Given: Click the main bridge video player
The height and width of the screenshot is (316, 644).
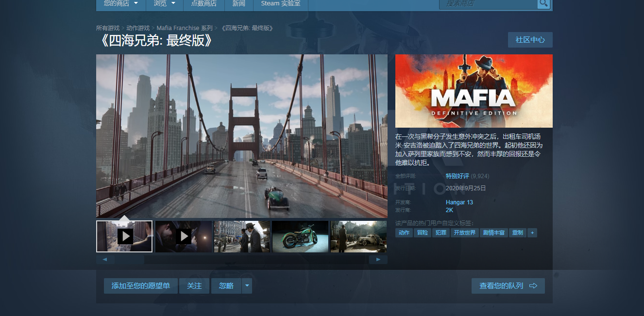Looking at the screenshot, I should tap(242, 136).
